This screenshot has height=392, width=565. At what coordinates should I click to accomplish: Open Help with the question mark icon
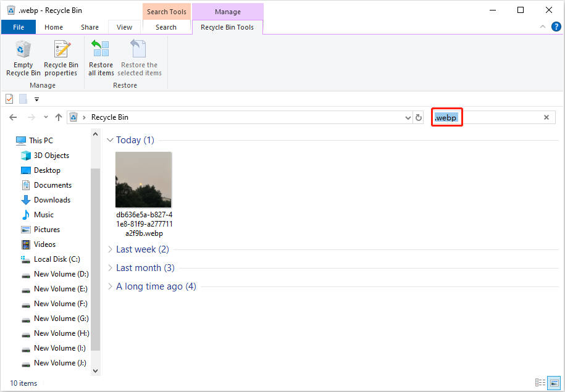pyautogui.click(x=556, y=27)
